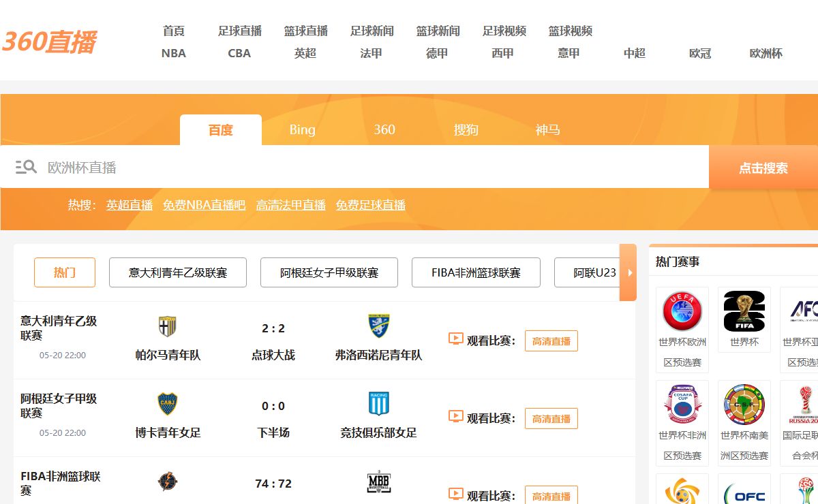Viewport: 818px width, 504px height.
Task: Click the 360直播 site logo
Action: tap(48, 42)
